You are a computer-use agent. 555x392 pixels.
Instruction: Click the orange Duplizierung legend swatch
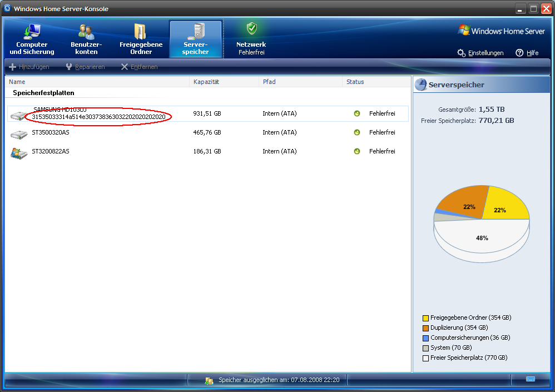[425, 328]
